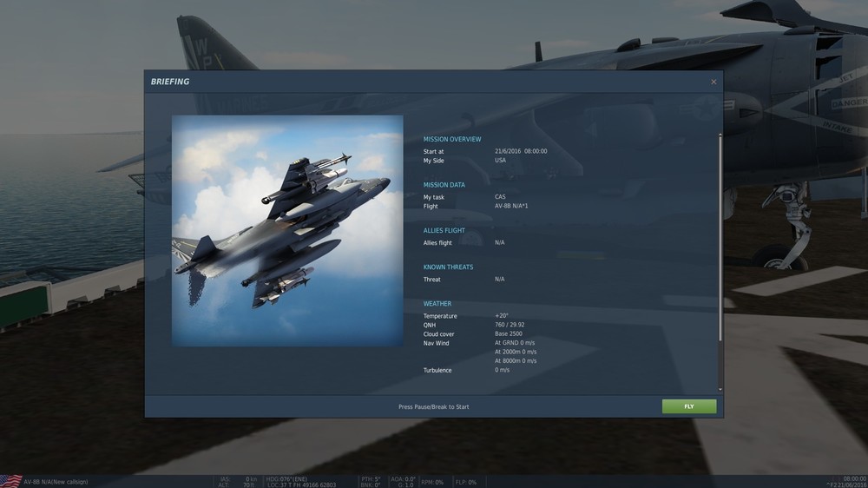Click the start date 21/6/2016 08:00:00
868x488 pixels.
[x=521, y=151]
